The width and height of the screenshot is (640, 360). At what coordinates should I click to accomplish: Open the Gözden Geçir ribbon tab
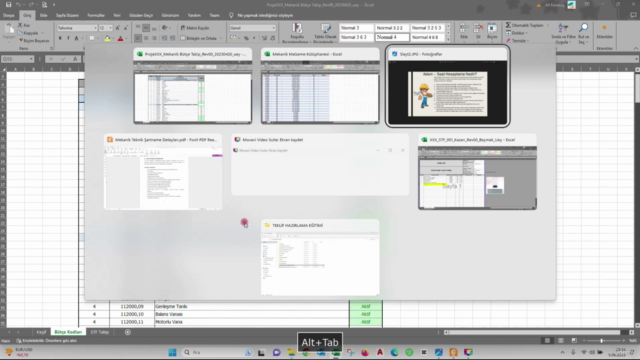point(141,16)
